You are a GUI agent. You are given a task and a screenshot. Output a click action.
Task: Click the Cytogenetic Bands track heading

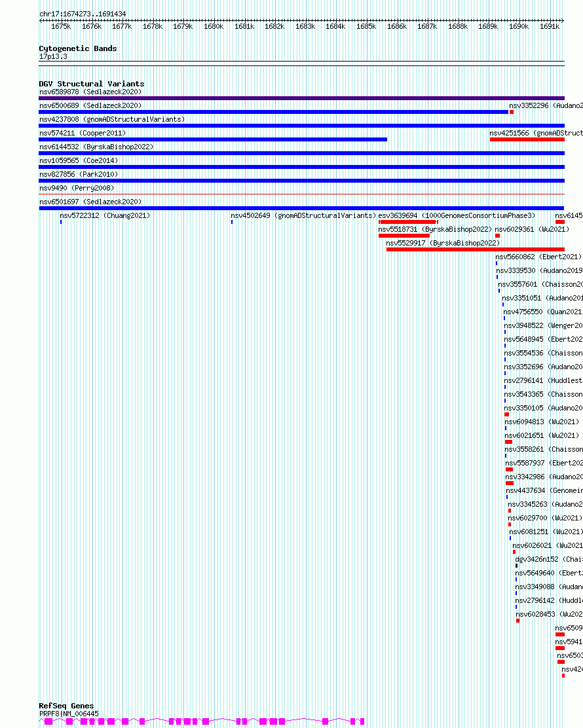pos(77,48)
